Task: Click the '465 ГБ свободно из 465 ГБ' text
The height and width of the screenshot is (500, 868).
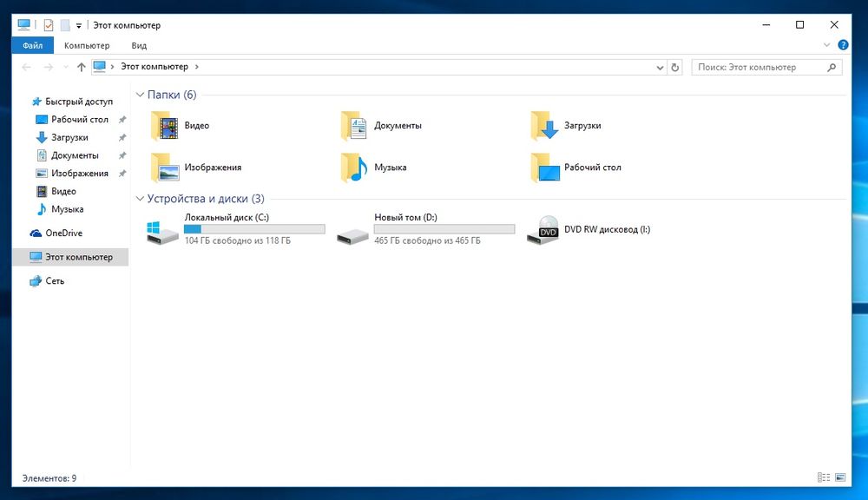Action: (427, 240)
